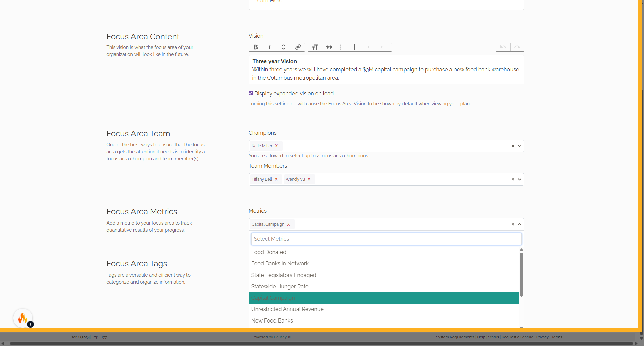
Task: Open the Causey link in footer
Action: [x=280, y=337]
